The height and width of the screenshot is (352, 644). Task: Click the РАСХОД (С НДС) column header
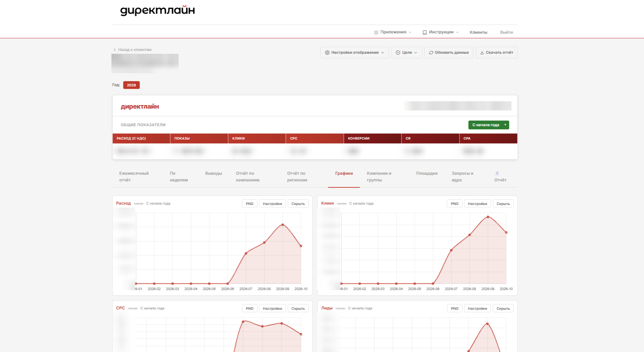141,139
